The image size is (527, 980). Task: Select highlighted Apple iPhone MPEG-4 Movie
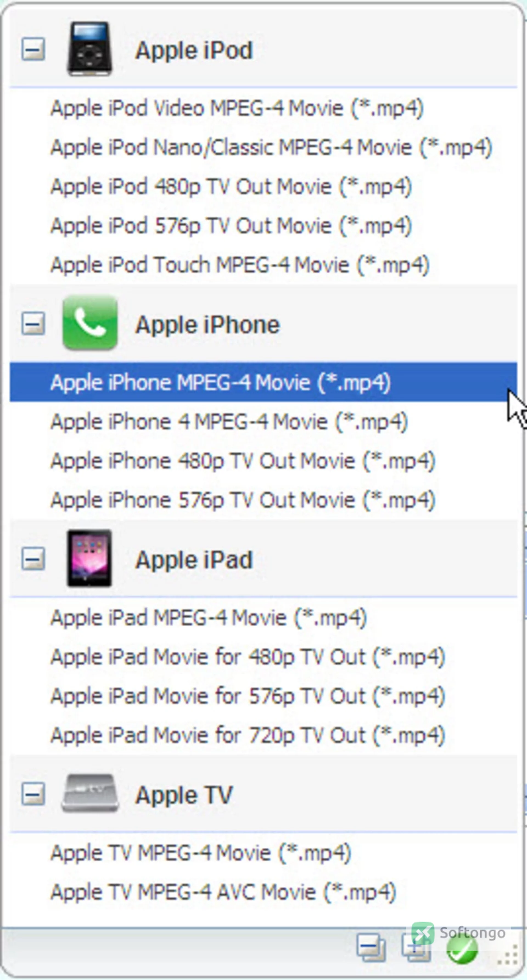click(x=263, y=382)
